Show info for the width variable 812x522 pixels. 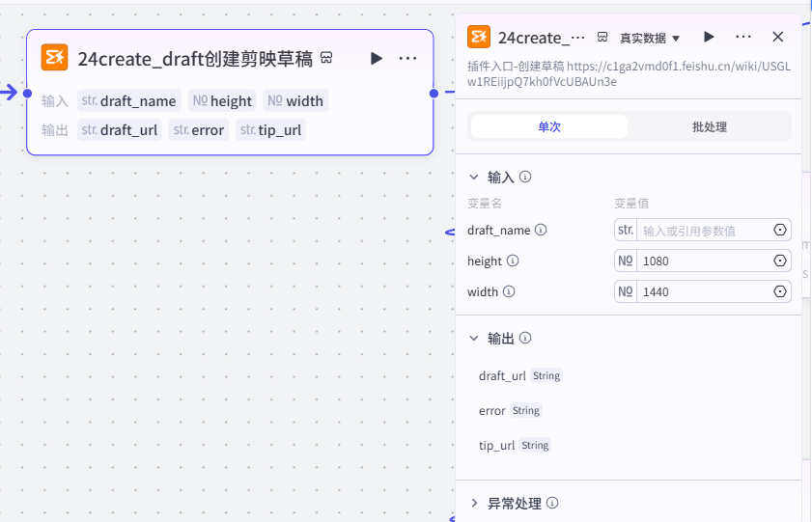coord(509,291)
